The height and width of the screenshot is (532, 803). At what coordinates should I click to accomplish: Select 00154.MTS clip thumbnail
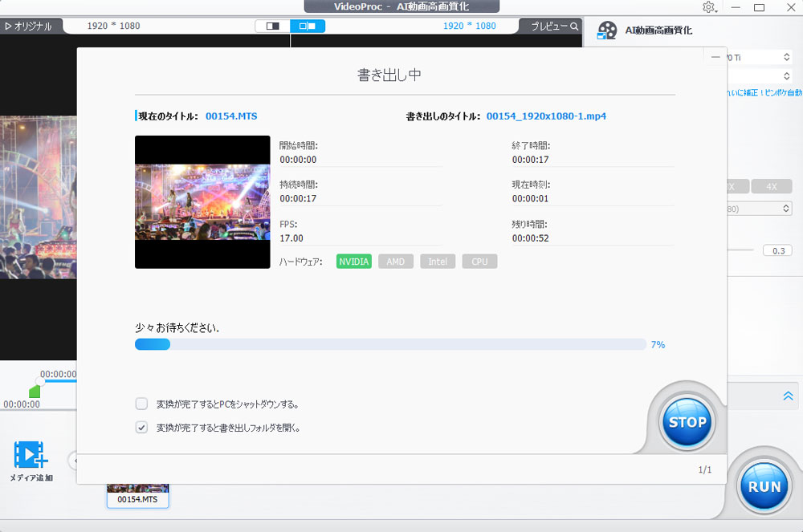[x=138, y=496]
